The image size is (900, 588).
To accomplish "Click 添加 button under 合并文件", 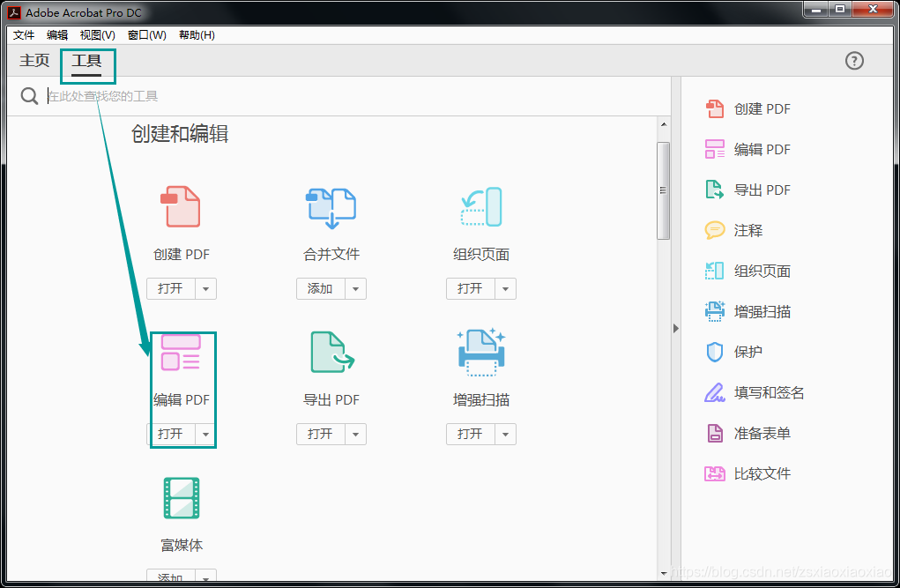I will coord(321,289).
